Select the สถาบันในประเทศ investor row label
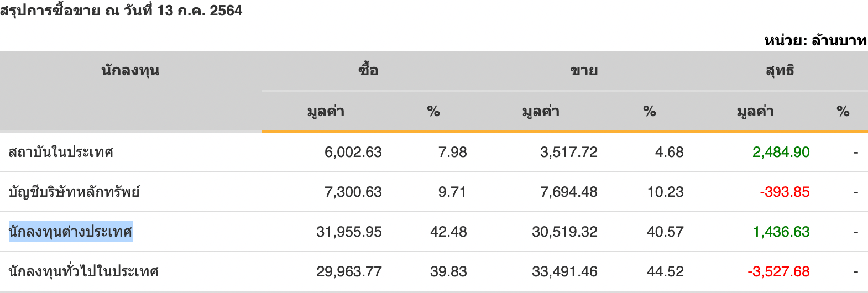Image resolution: width=868 pixels, height=293 pixels. (x=61, y=152)
